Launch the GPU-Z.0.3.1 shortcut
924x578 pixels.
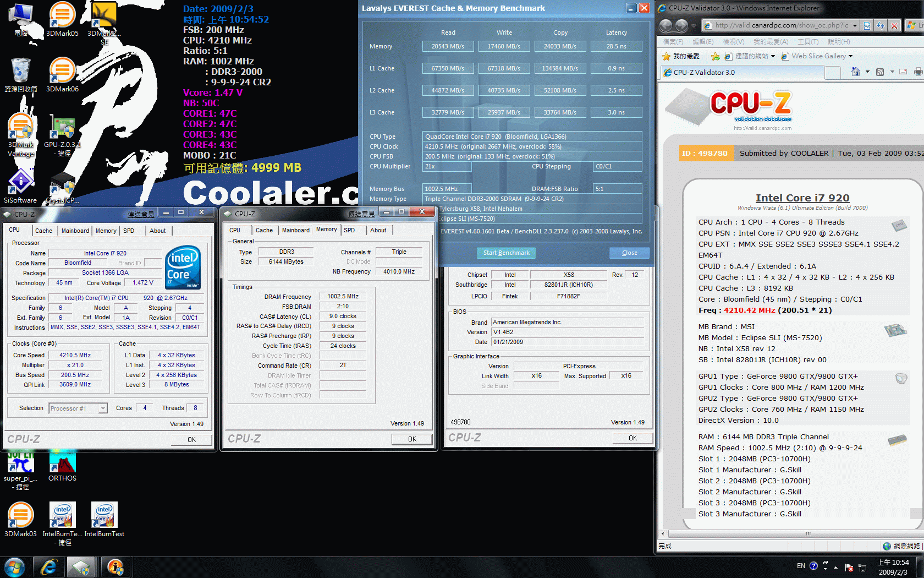62,135
